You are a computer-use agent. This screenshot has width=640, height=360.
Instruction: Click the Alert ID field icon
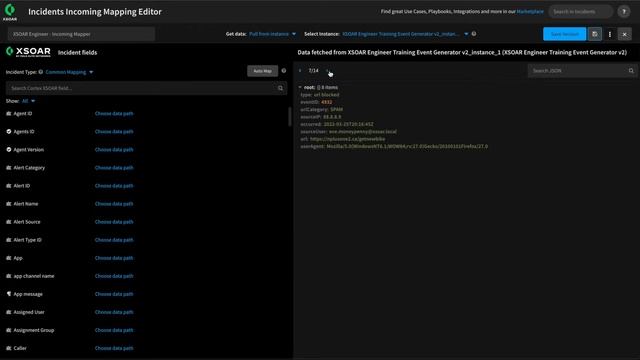pyautogui.click(x=9, y=186)
